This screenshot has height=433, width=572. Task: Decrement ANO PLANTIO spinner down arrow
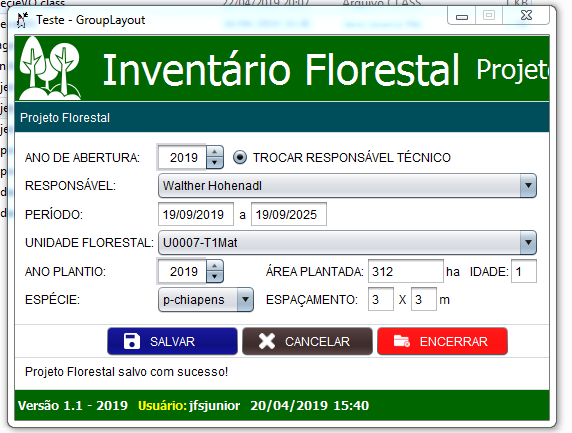pos(215,277)
